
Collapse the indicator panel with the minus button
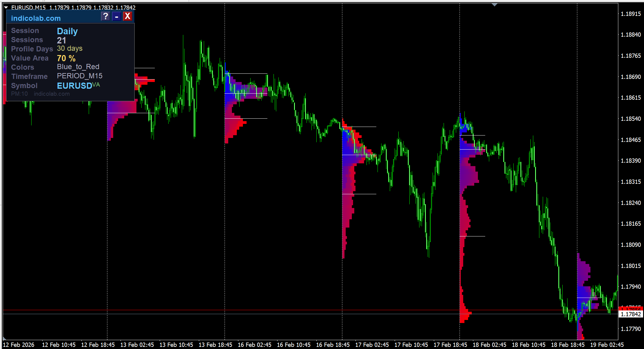click(x=117, y=17)
